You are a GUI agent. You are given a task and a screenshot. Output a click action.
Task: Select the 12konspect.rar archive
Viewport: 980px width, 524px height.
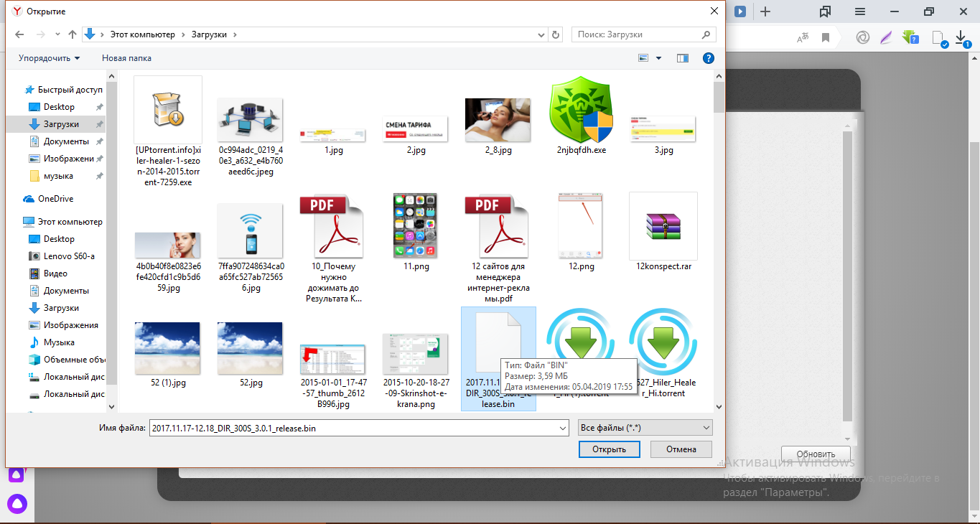point(663,233)
